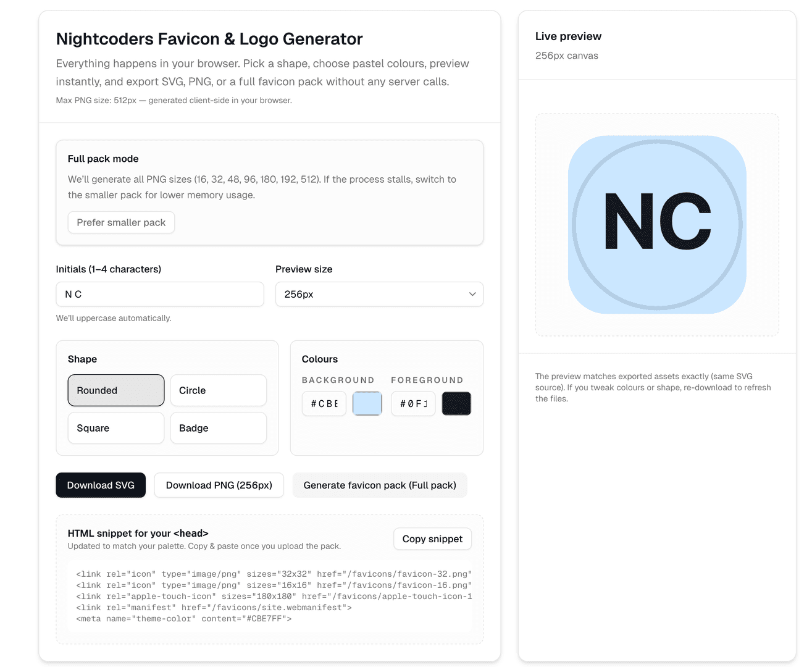Click the light blue background colour swatch

pyautogui.click(x=367, y=403)
